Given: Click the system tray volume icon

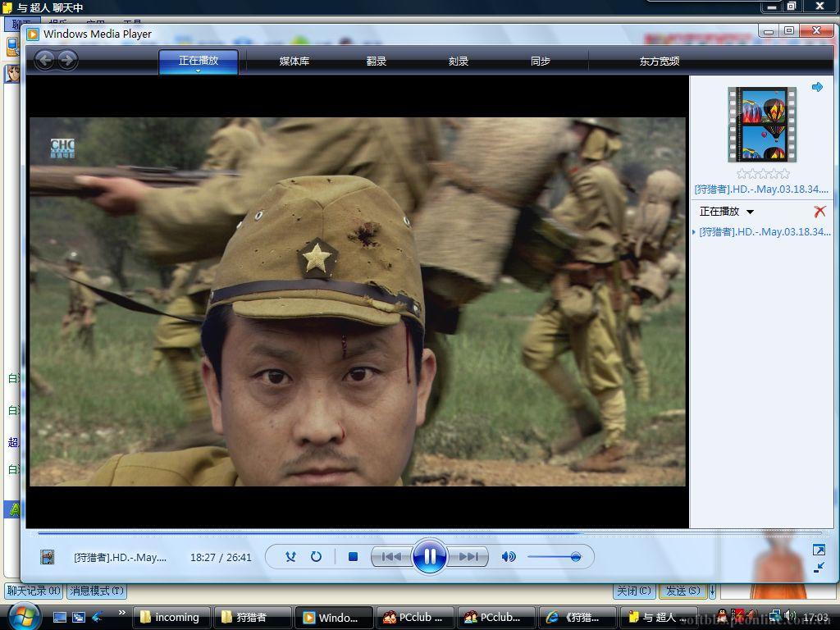Looking at the screenshot, I should click(x=790, y=617).
